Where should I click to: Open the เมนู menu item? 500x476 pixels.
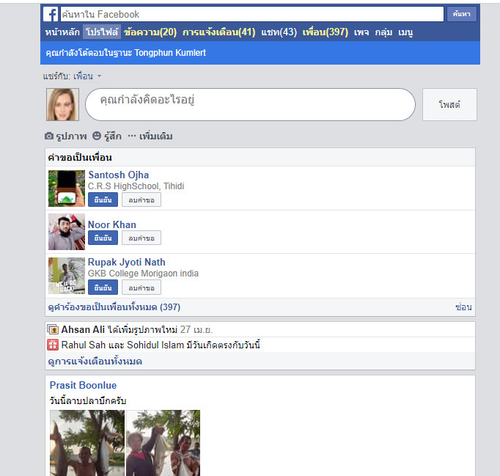(405, 33)
